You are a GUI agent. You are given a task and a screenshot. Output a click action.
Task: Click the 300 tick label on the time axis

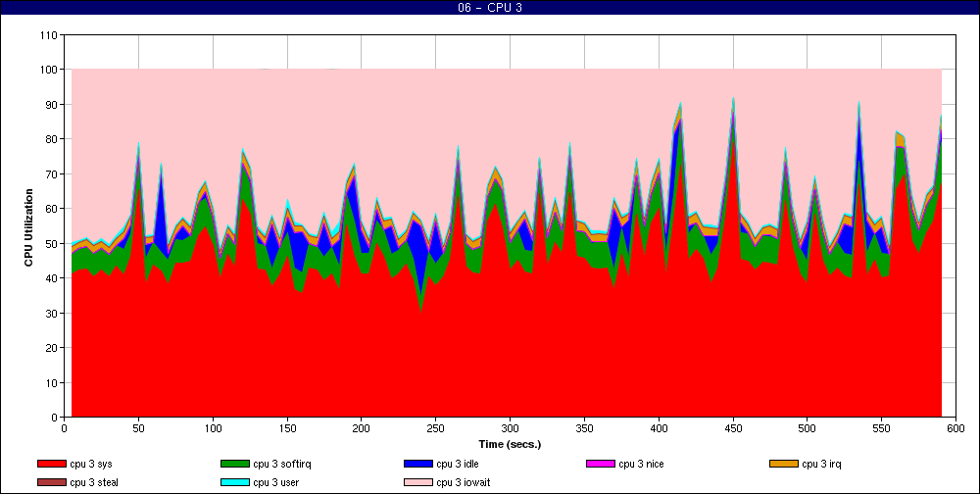[x=510, y=429]
